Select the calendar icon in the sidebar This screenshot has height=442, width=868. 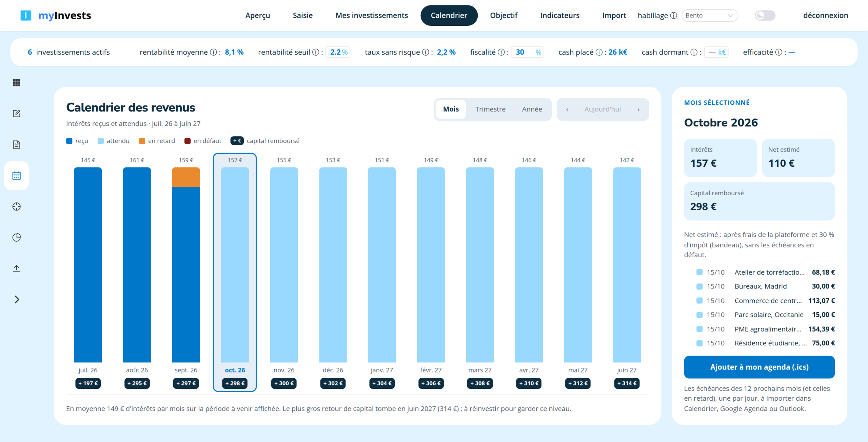click(16, 176)
